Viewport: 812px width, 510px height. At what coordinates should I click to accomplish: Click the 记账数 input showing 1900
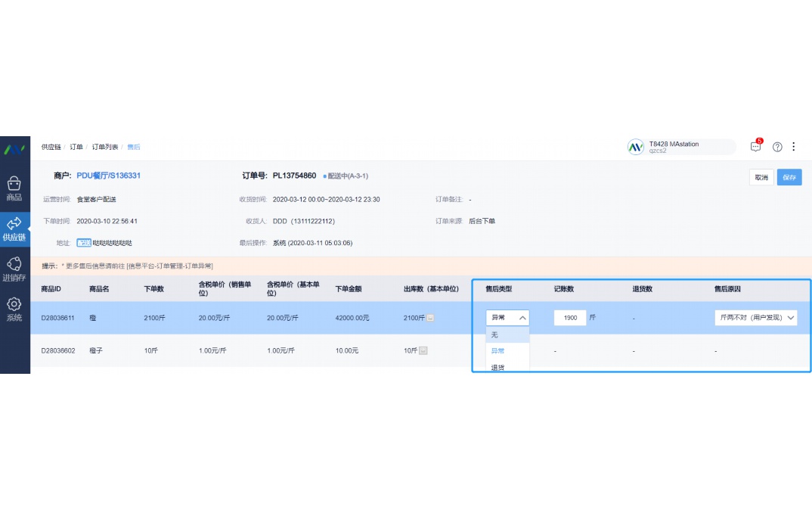(572, 317)
